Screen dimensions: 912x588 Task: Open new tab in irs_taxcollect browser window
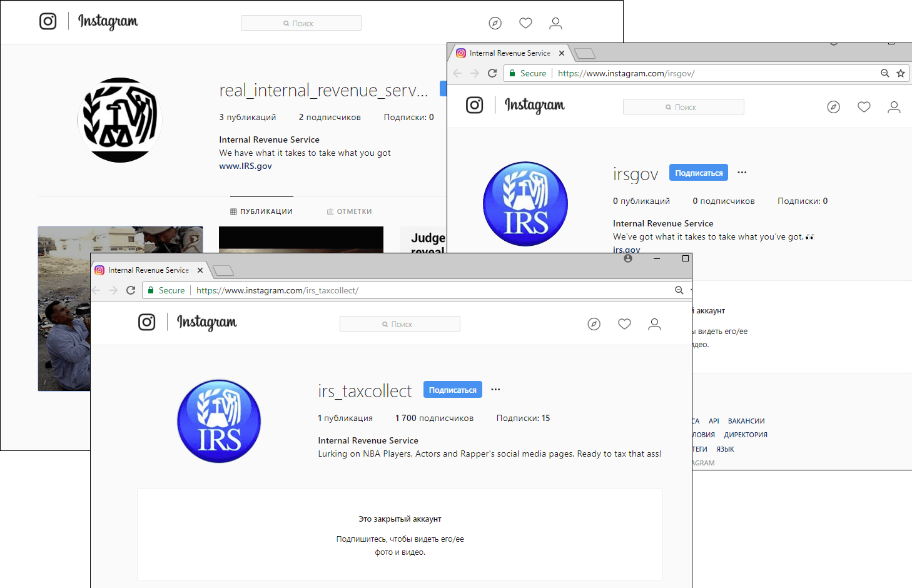click(223, 271)
